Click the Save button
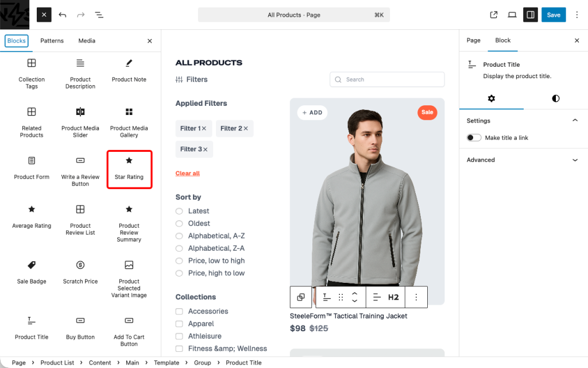Image resolution: width=588 pixels, height=368 pixels. [553, 15]
